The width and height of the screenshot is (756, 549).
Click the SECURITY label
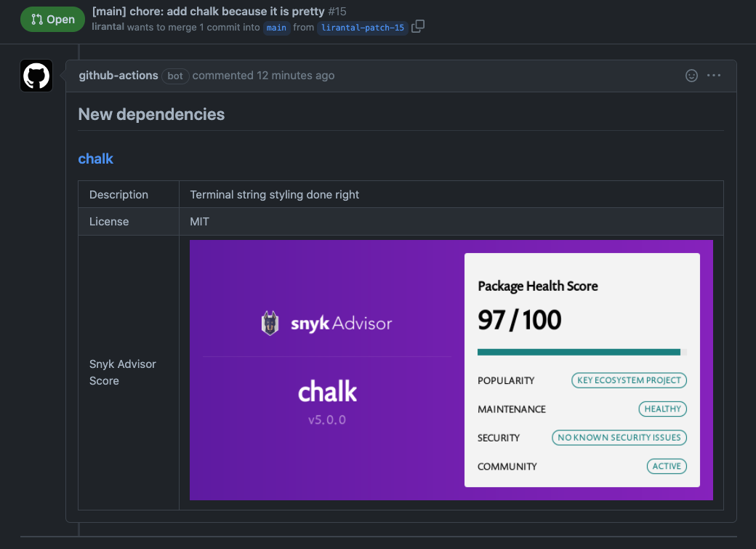[x=499, y=438]
